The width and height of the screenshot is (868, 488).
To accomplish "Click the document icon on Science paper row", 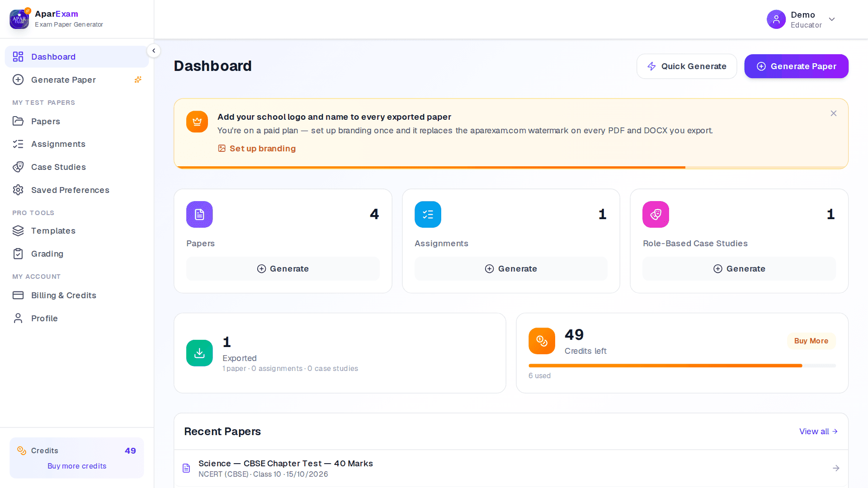I will (186, 468).
